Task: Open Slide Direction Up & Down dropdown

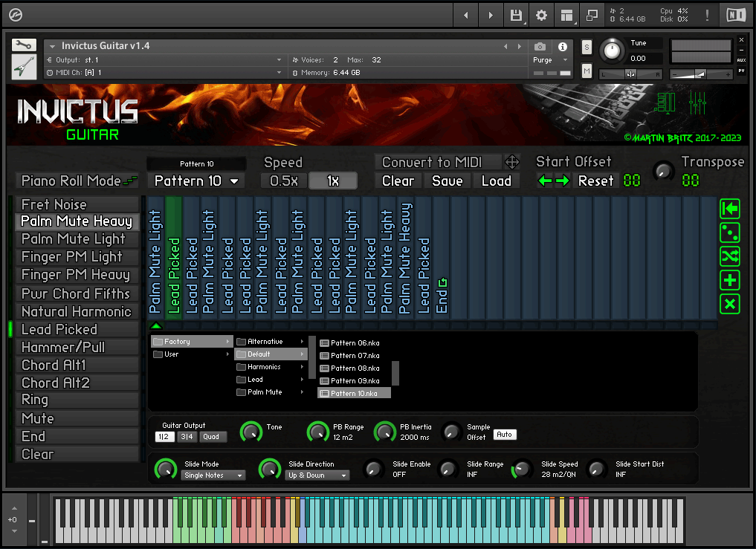Action: coord(317,475)
